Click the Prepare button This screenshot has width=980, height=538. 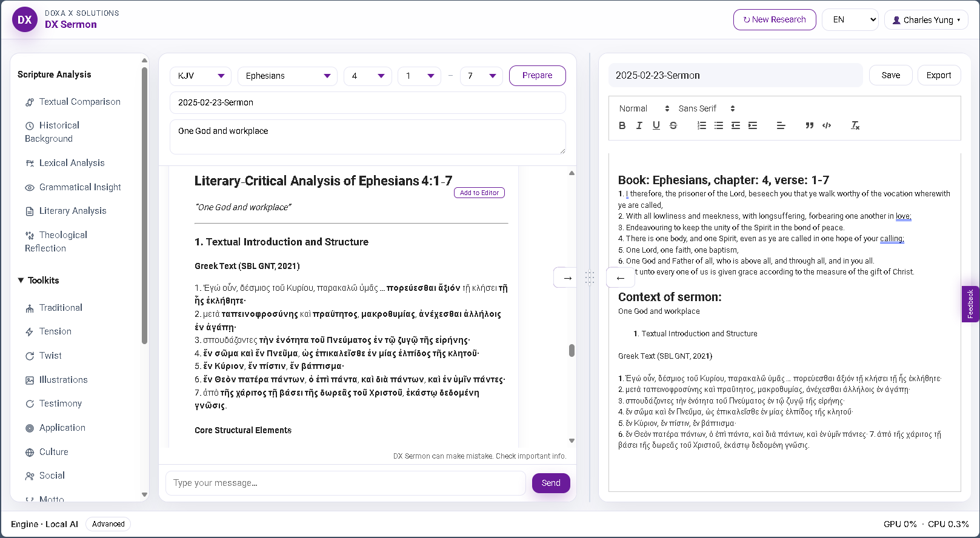point(538,76)
